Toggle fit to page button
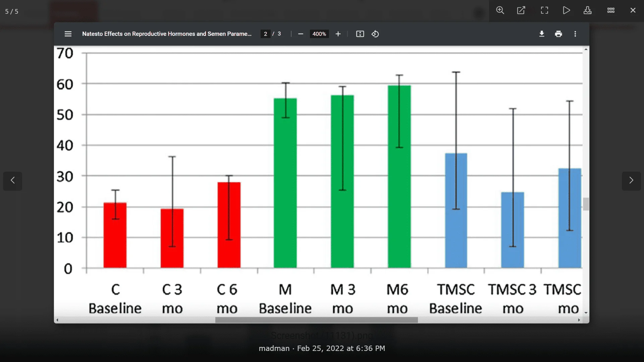Image resolution: width=644 pixels, height=362 pixels. click(x=360, y=34)
